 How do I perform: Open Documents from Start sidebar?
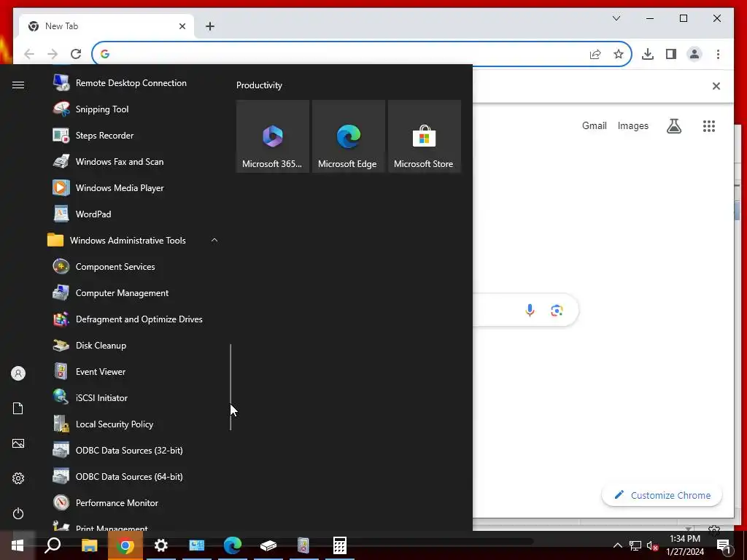pyautogui.click(x=18, y=408)
